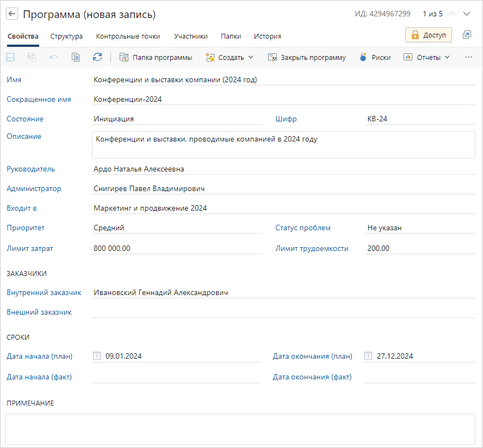Viewport: 483px width, 448px height.
Task: Click Закрыть программу in toolbar
Action: tap(307, 57)
